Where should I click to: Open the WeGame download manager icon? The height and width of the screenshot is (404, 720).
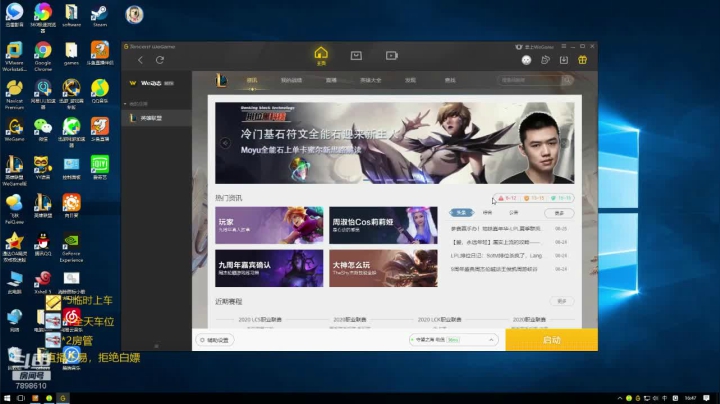tap(564, 60)
